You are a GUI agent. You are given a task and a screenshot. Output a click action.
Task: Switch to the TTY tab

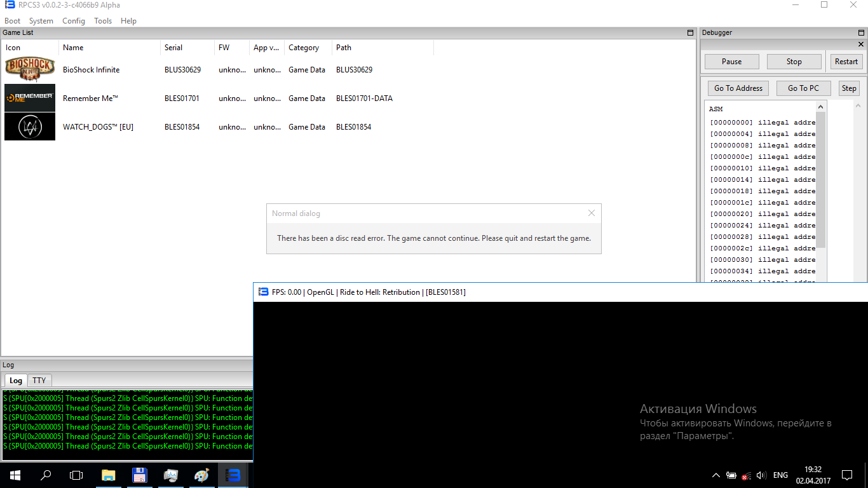39,380
